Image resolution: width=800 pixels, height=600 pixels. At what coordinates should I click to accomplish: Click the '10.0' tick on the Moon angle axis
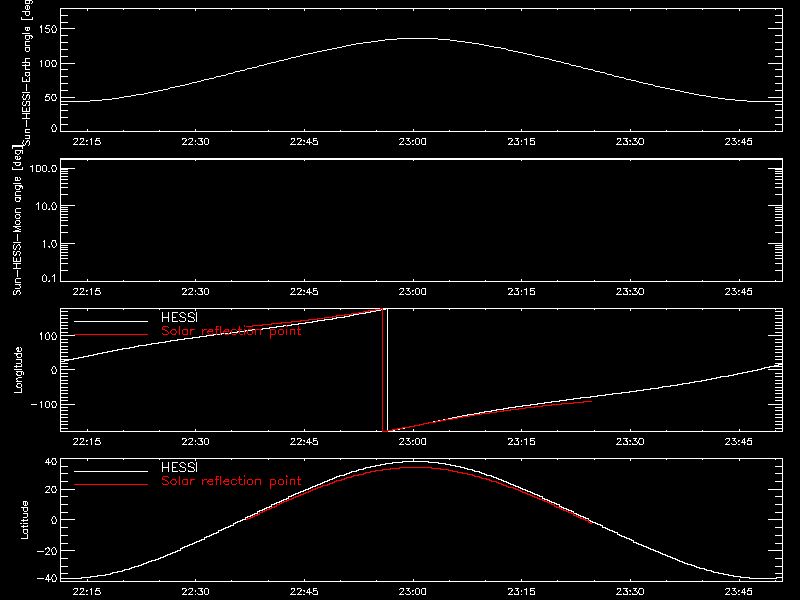tap(46, 206)
